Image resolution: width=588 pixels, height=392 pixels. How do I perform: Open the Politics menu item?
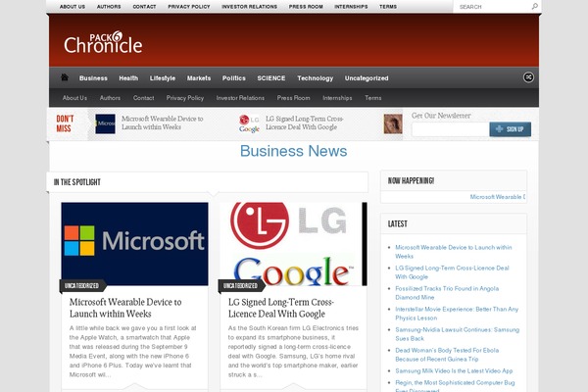233,78
